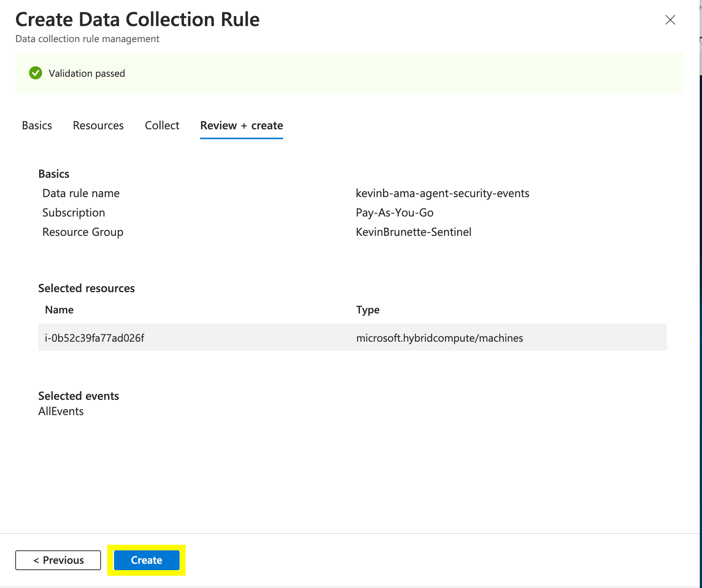Click the Selected resources section heading

pyautogui.click(x=86, y=288)
